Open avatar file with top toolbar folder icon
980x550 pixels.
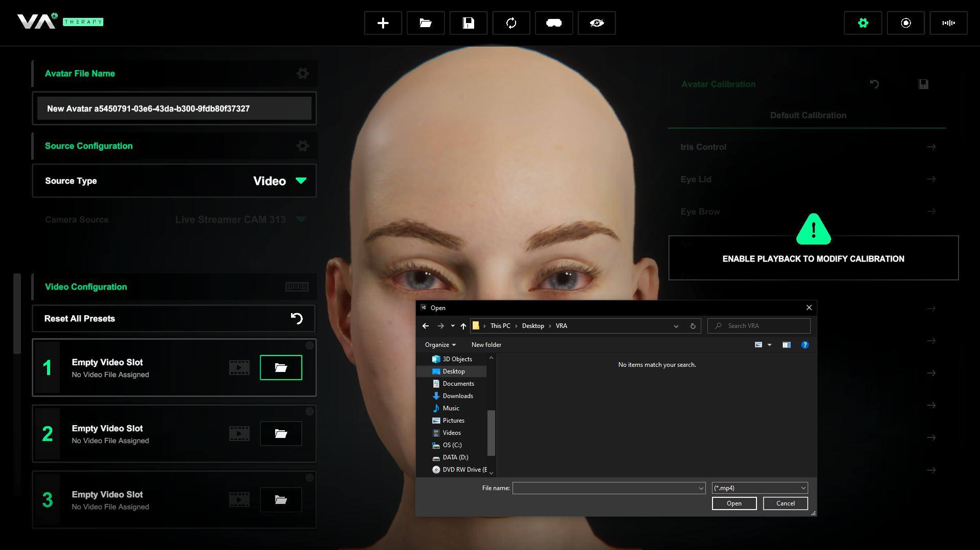pos(425,23)
